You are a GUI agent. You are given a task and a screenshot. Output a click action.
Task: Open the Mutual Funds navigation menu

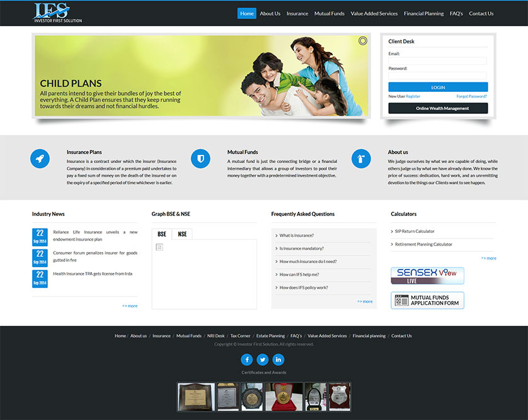tap(330, 13)
